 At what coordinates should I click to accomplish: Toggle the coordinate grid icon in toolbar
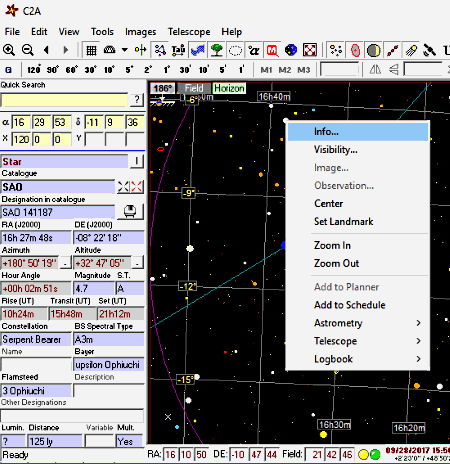pyautogui.click(x=91, y=50)
